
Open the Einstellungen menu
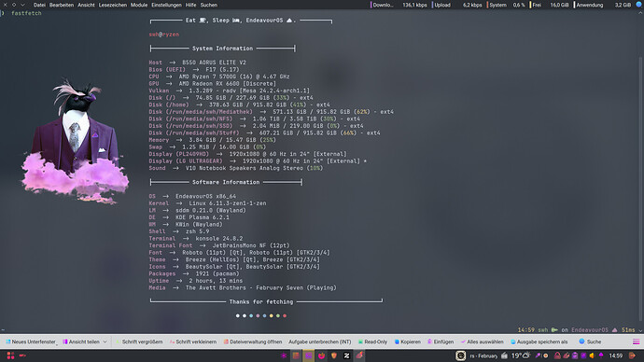pos(166,5)
